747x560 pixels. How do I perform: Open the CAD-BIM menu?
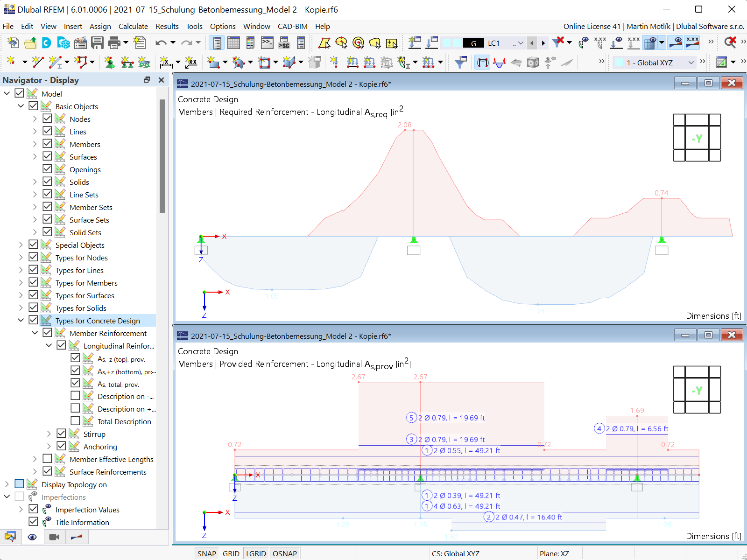[292, 26]
